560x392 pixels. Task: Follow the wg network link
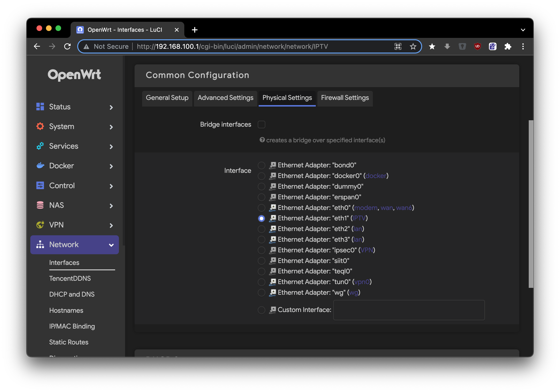(x=354, y=292)
